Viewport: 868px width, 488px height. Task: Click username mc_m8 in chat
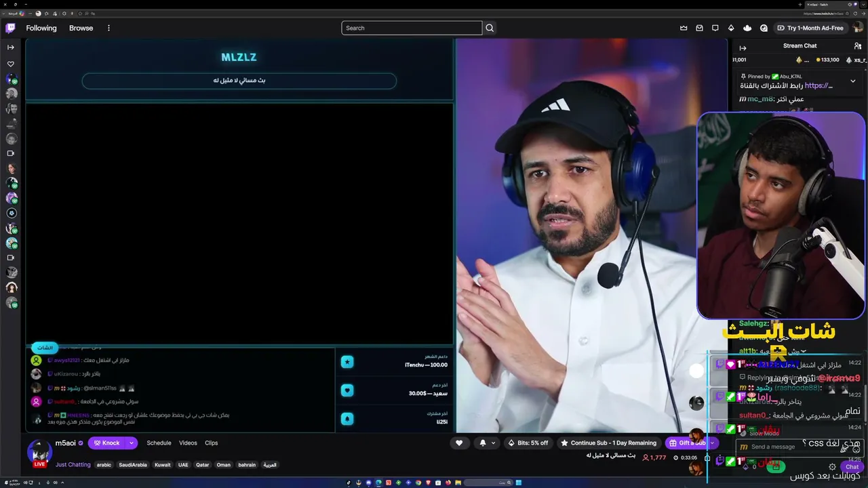pos(760,99)
